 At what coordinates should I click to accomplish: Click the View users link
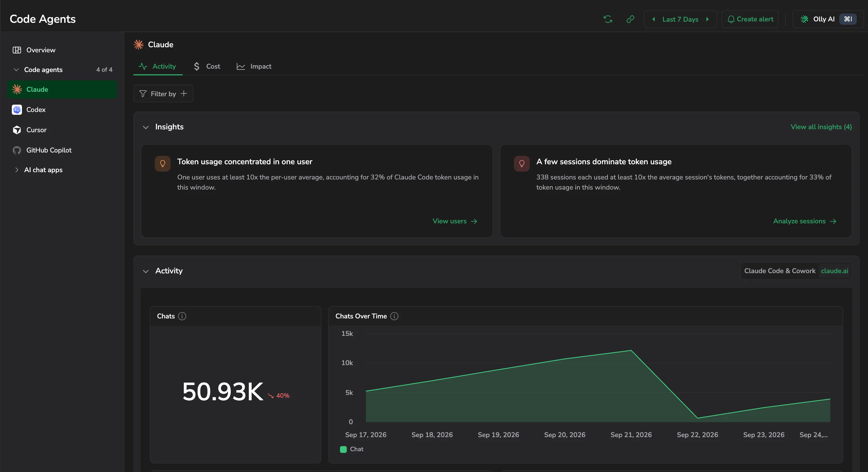point(455,221)
